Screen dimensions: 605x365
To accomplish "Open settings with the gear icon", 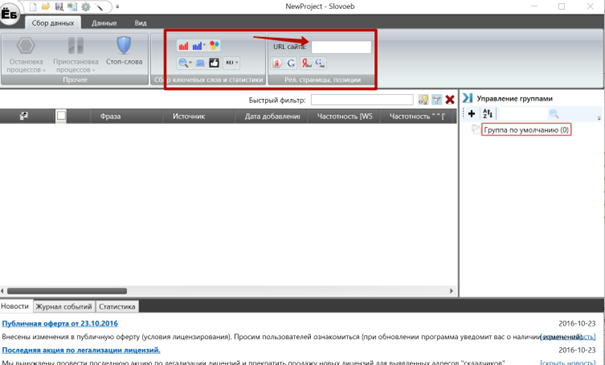I will click(85, 7).
